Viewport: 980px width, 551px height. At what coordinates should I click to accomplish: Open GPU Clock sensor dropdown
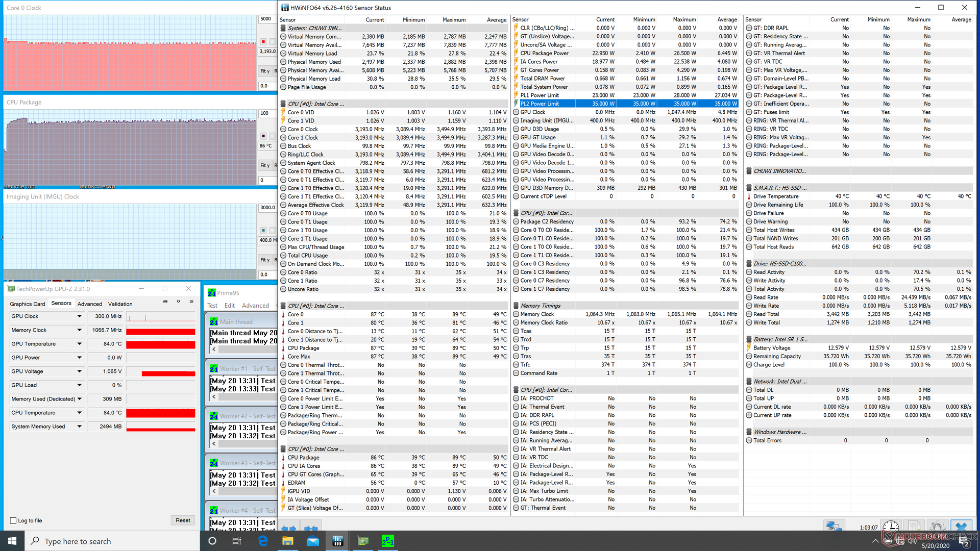coord(79,316)
